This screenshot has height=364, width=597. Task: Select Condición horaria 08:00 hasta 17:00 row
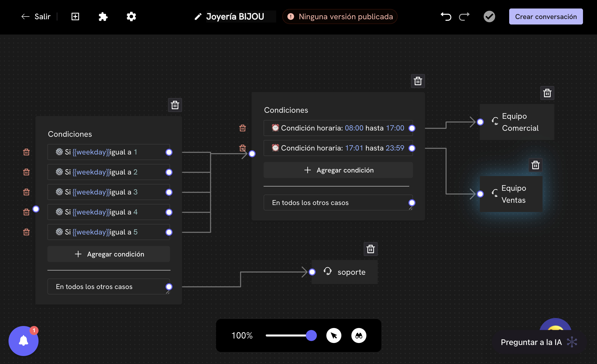click(338, 128)
